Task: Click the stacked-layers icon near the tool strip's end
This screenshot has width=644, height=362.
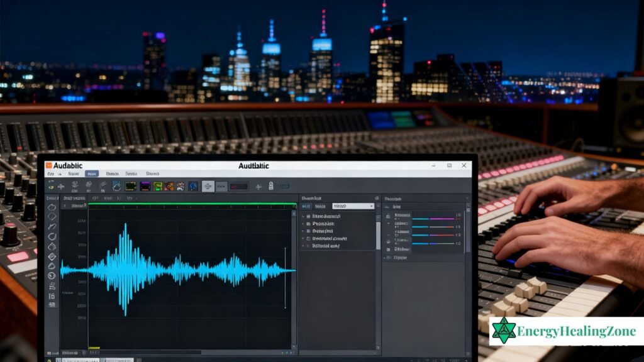Action: click(x=52, y=286)
